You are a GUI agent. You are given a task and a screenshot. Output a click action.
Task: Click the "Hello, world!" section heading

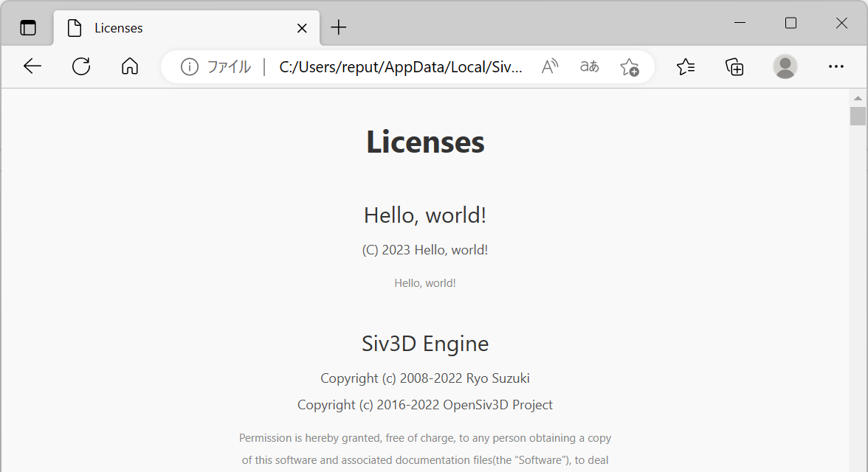tap(425, 215)
